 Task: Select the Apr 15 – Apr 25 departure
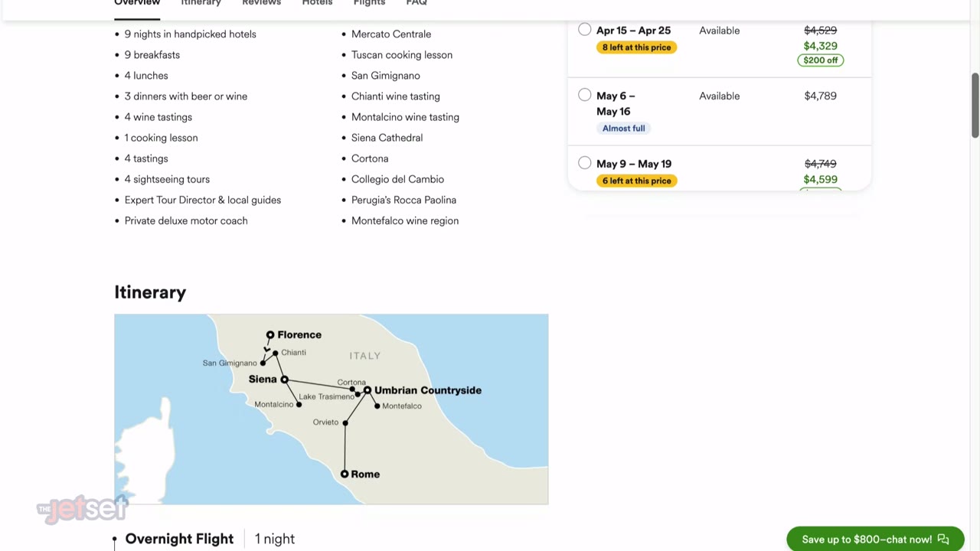(x=585, y=30)
